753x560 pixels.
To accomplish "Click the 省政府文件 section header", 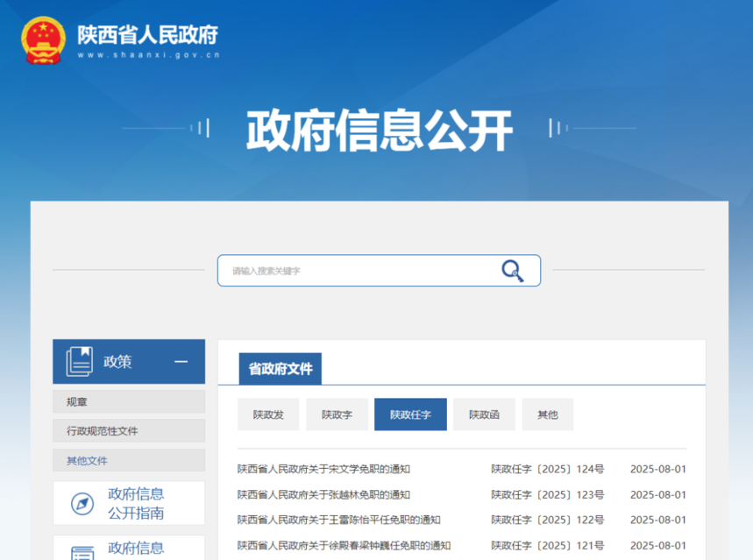I will coord(281,369).
